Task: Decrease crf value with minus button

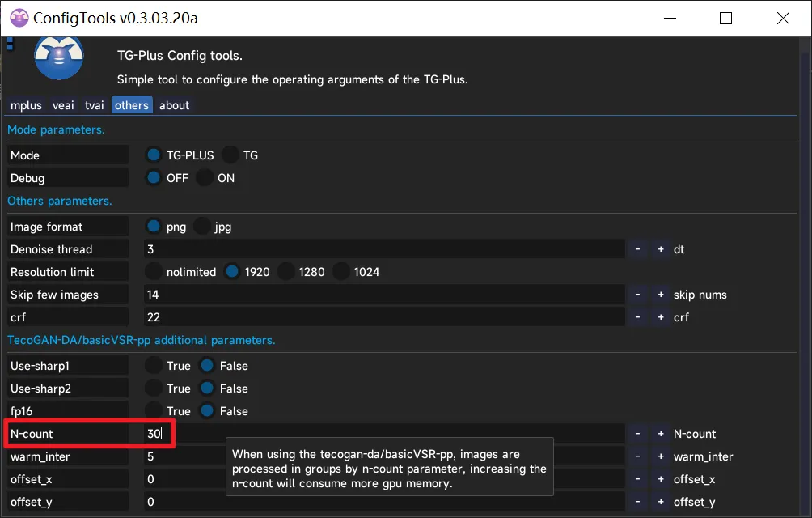Action: pos(637,317)
